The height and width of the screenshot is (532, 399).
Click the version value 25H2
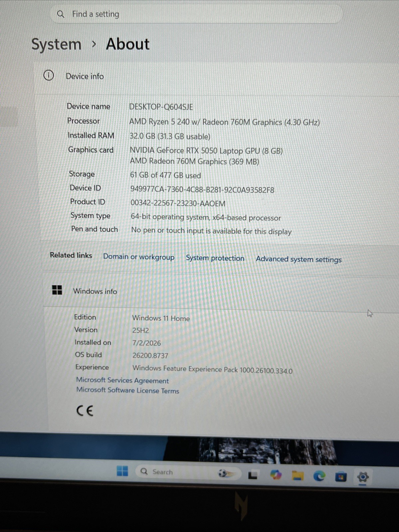[140, 330]
